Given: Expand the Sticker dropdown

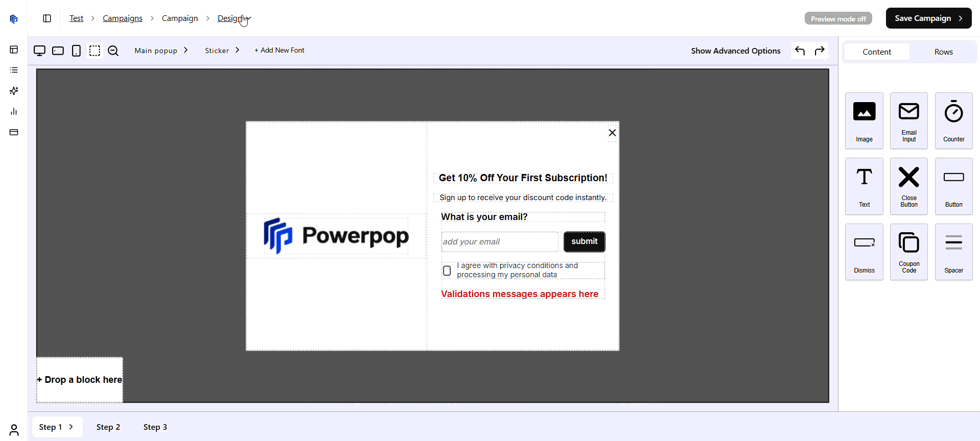Looking at the screenshot, I should tap(222, 51).
